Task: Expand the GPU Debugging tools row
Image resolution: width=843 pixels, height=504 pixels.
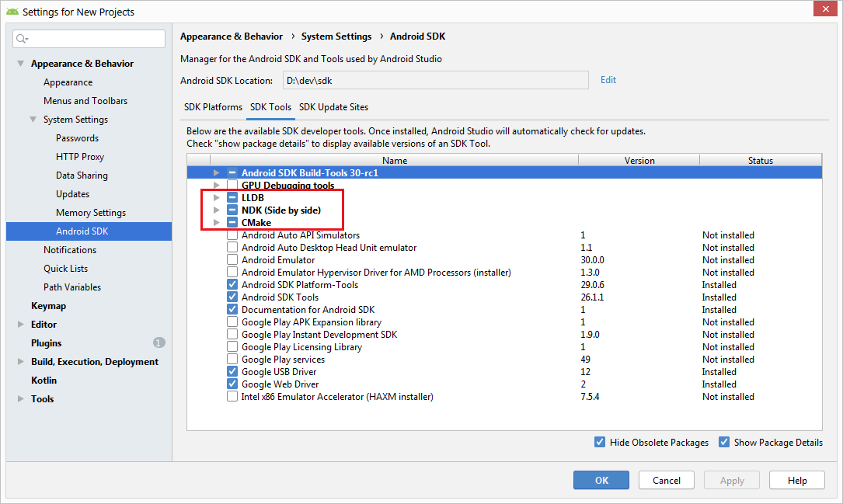Action: pos(216,185)
